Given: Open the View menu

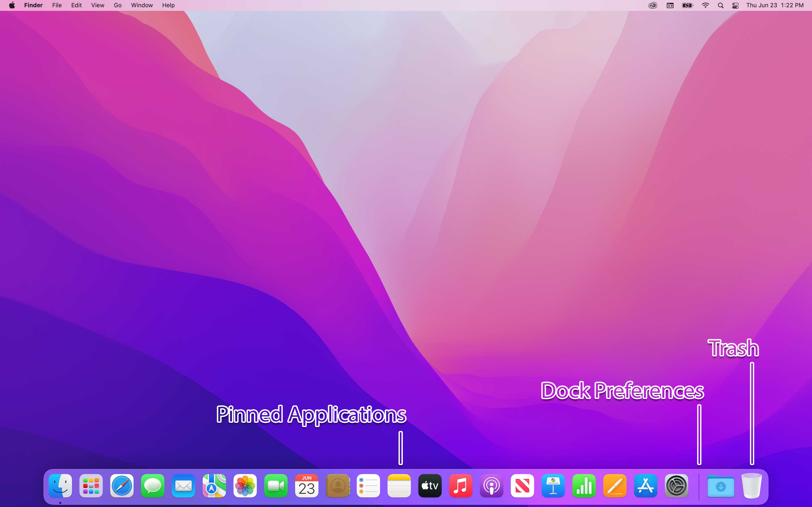Looking at the screenshot, I should (98, 5).
